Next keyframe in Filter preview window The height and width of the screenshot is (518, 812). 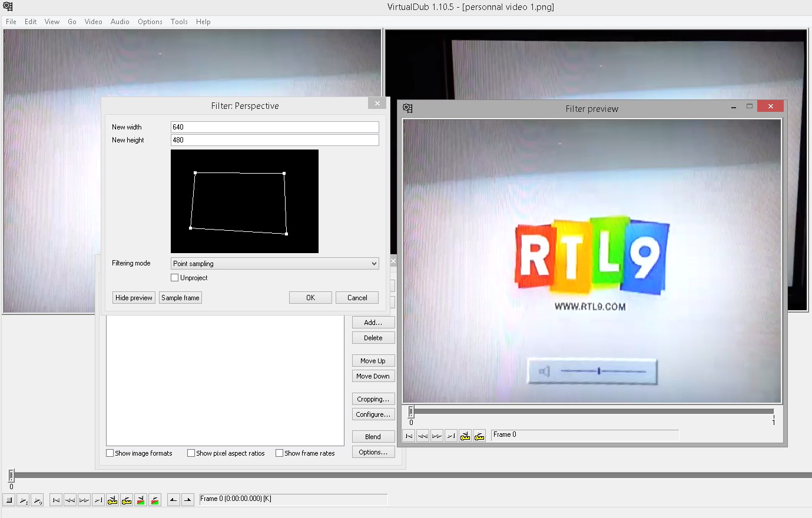point(480,436)
